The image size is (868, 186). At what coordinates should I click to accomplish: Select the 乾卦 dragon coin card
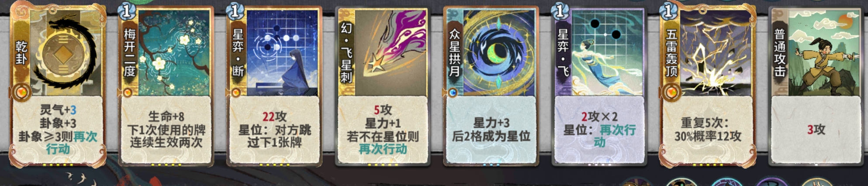pos(58,85)
